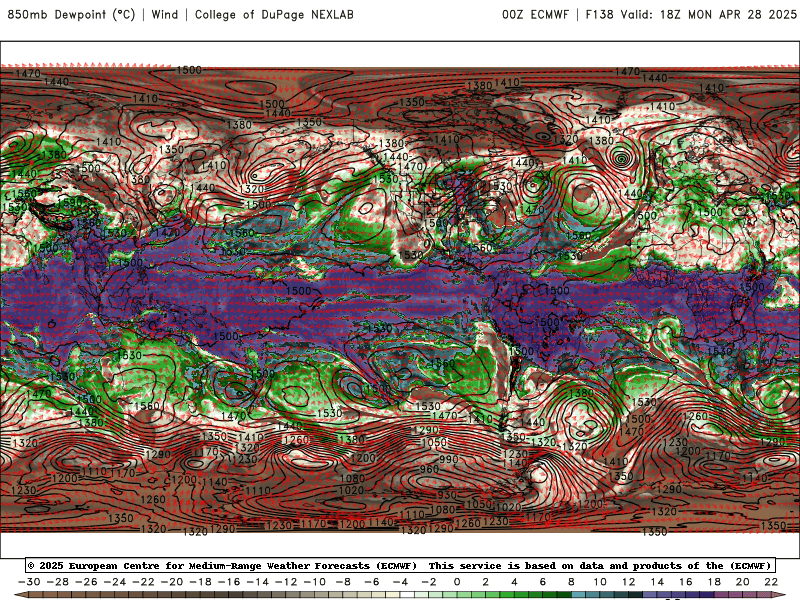Click the 14 legend value
This screenshot has height=600, width=800.
[x=657, y=582]
